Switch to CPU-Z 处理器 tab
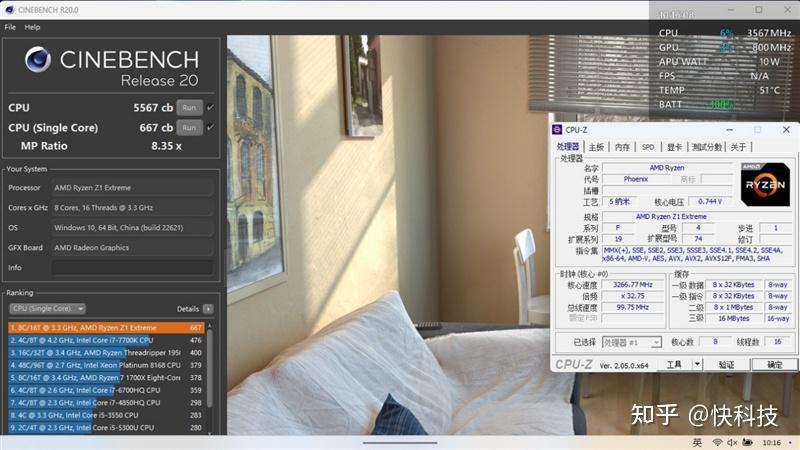800x450 pixels. (x=568, y=147)
